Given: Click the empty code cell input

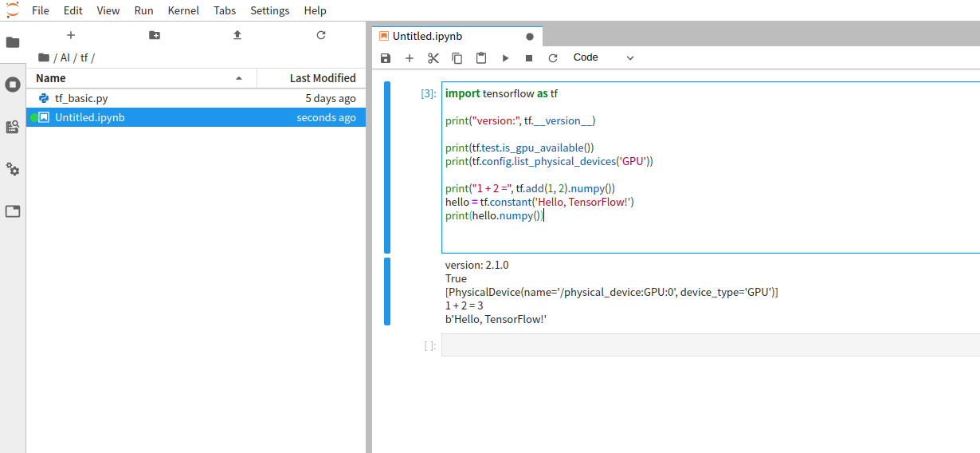Looking at the screenshot, I should pos(709,345).
